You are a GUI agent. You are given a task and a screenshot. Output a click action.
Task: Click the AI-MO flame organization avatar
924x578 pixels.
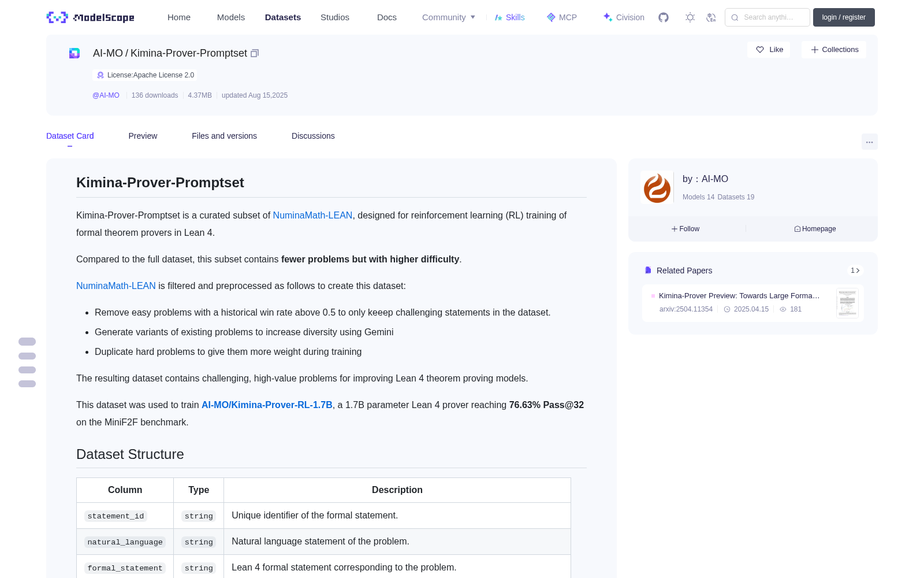tap(657, 187)
